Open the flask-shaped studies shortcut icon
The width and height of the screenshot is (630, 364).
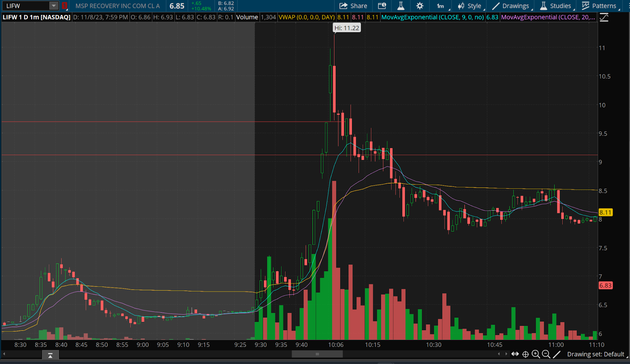pos(401,6)
